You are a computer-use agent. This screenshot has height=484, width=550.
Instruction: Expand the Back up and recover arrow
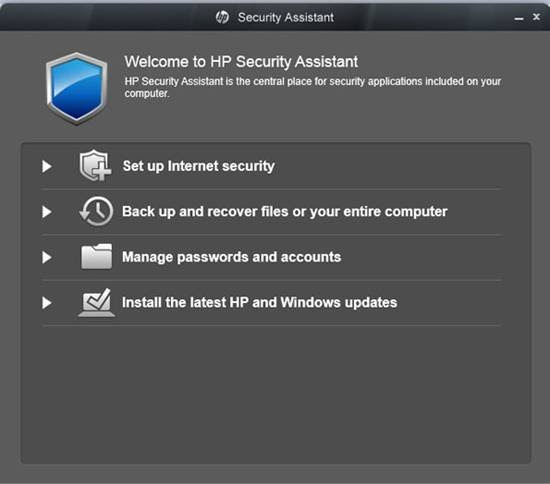point(47,211)
